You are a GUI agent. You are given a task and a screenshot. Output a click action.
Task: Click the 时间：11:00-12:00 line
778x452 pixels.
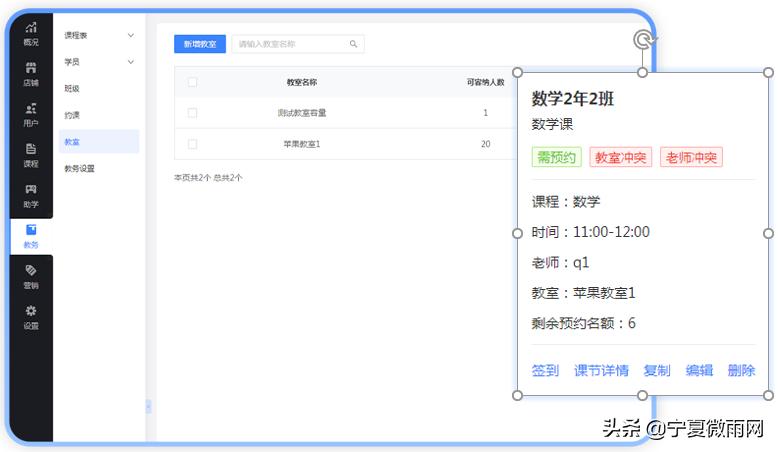(x=590, y=232)
